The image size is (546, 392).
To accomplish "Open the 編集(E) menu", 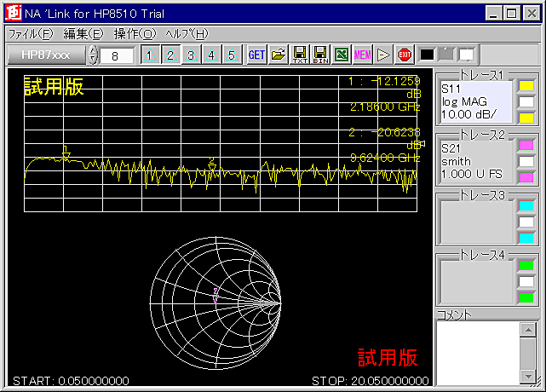I will click(x=83, y=34).
